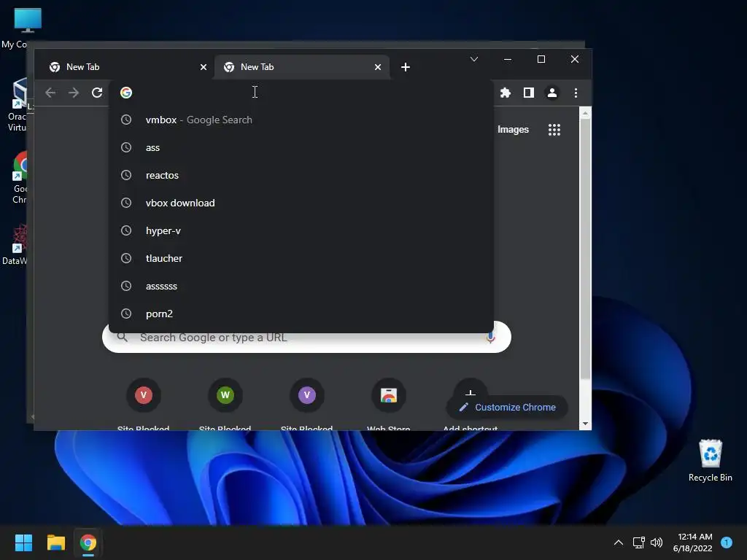Click the Add shortcut plus tile
The image size is (747, 560).
[471, 392]
